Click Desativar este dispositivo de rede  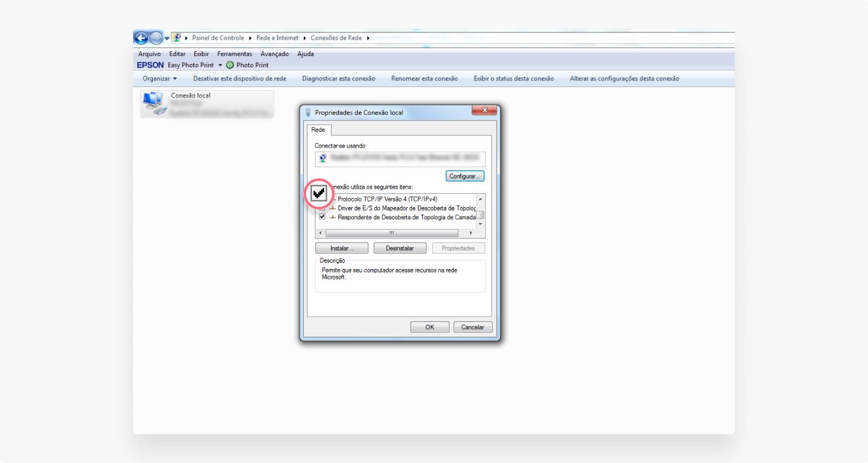[240, 79]
